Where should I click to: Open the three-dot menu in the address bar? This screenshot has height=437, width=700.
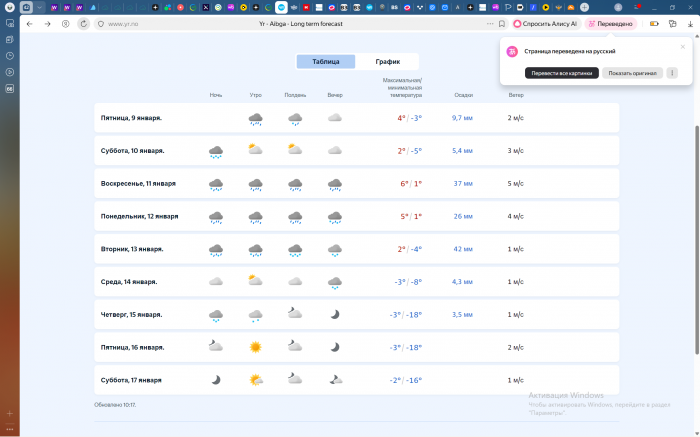[490, 23]
